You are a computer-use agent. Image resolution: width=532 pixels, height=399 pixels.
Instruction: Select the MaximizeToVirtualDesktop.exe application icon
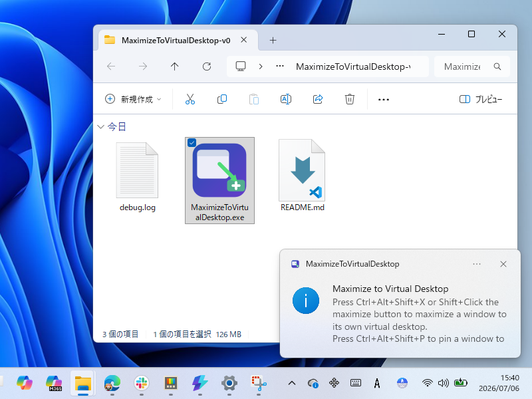pos(219,170)
